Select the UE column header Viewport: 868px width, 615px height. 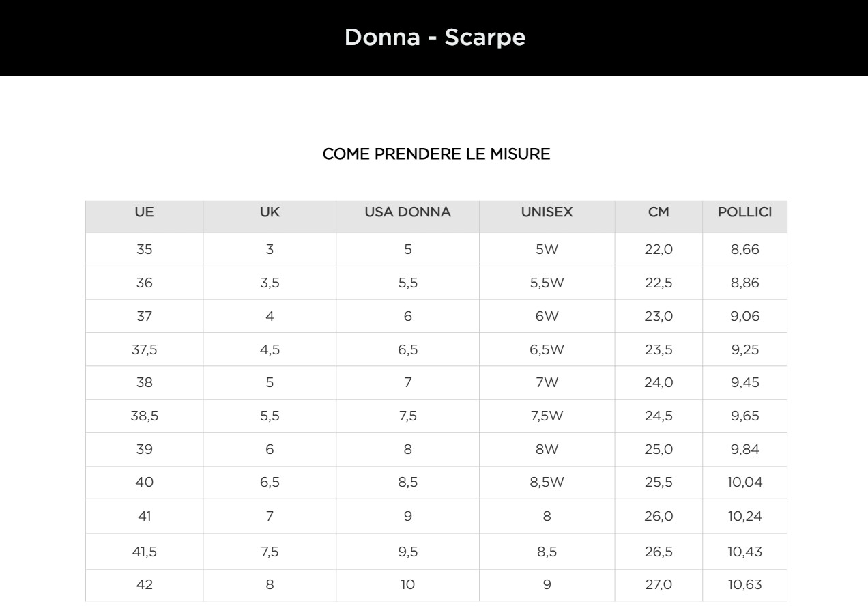pos(144,212)
